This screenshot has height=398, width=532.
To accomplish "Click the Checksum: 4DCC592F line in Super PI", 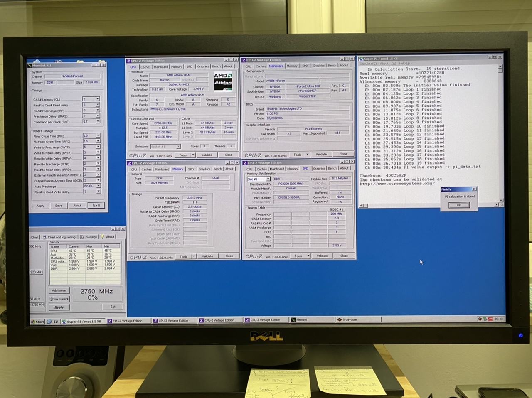I will point(383,176).
